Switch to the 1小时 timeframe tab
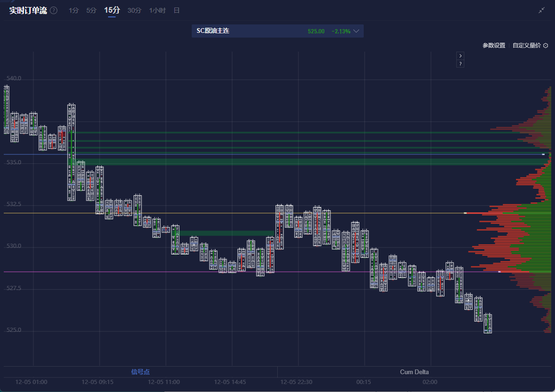Screen dimensions: 555x392 [x=157, y=11]
